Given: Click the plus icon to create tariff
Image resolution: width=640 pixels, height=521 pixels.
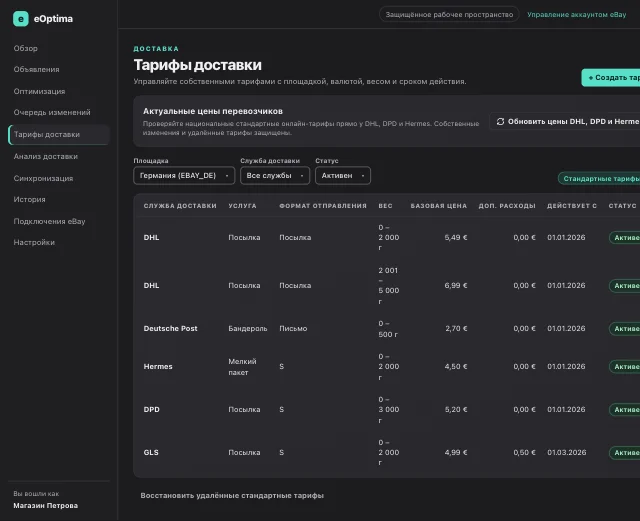Looking at the screenshot, I should 591,78.
